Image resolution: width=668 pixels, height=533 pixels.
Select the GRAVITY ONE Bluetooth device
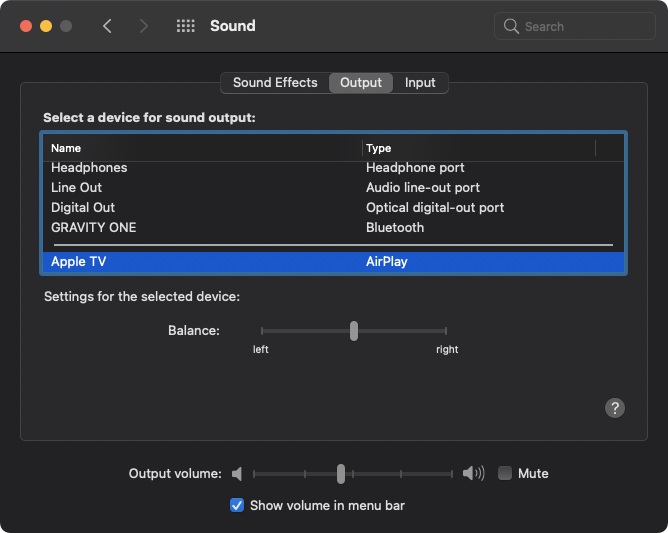[334, 228]
